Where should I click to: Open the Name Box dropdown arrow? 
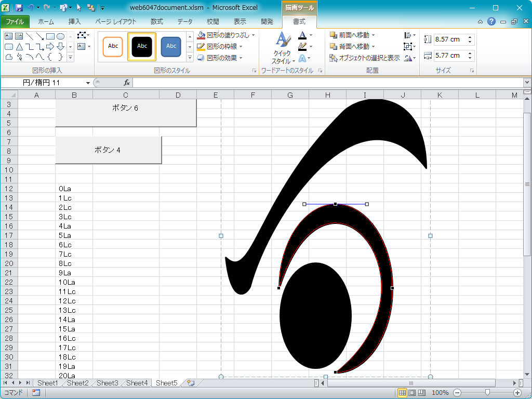click(88, 83)
